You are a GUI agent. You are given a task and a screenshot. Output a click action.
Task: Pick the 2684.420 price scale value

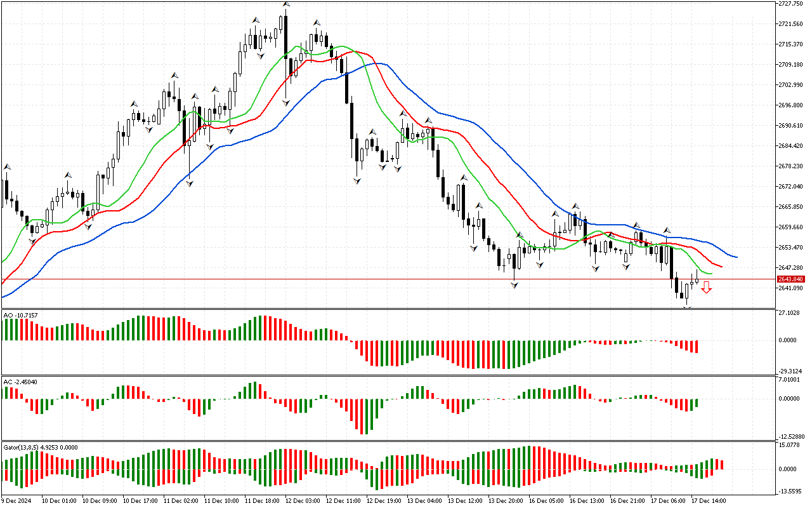790,145
